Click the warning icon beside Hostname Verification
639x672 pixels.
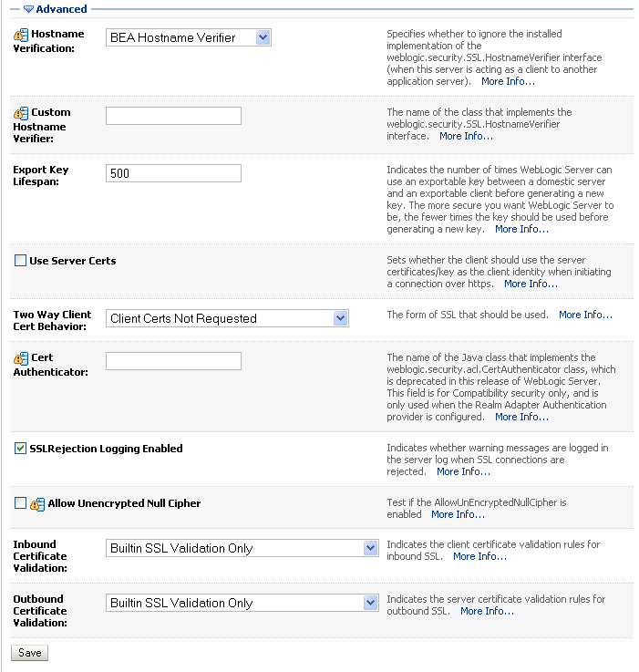coord(21,35)
